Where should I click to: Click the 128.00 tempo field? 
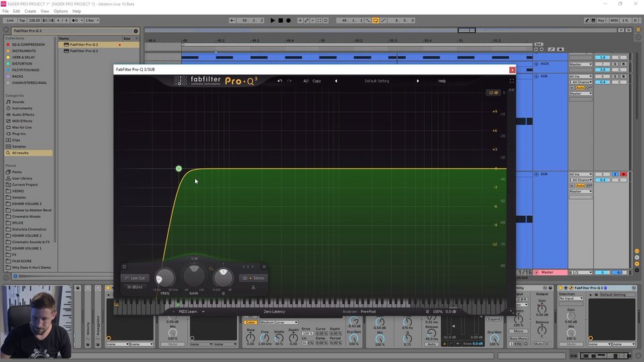click(34, 20)
